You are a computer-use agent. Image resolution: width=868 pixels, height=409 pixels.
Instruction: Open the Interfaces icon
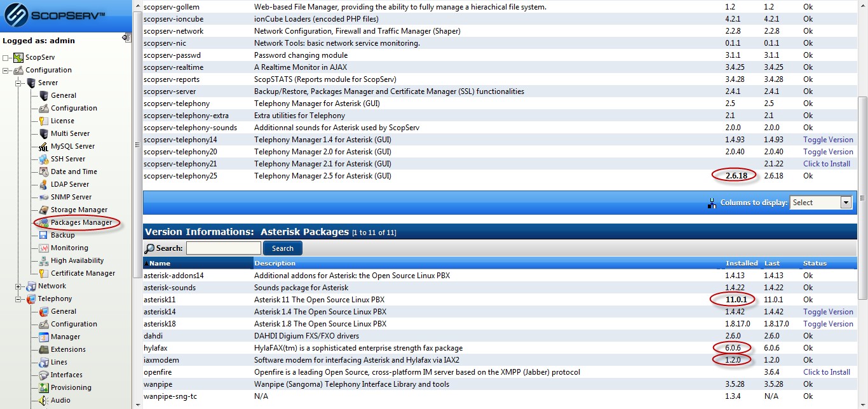coord(44,375)
